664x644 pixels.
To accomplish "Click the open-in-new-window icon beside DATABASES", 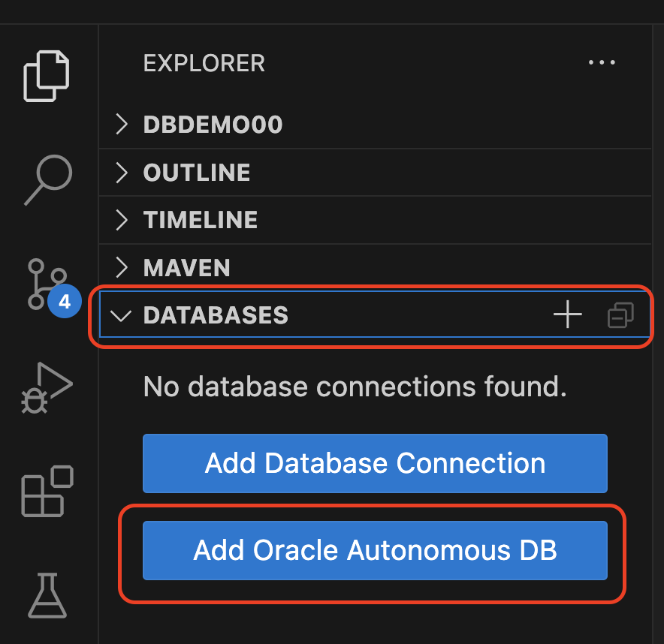I will coord(620,314).
